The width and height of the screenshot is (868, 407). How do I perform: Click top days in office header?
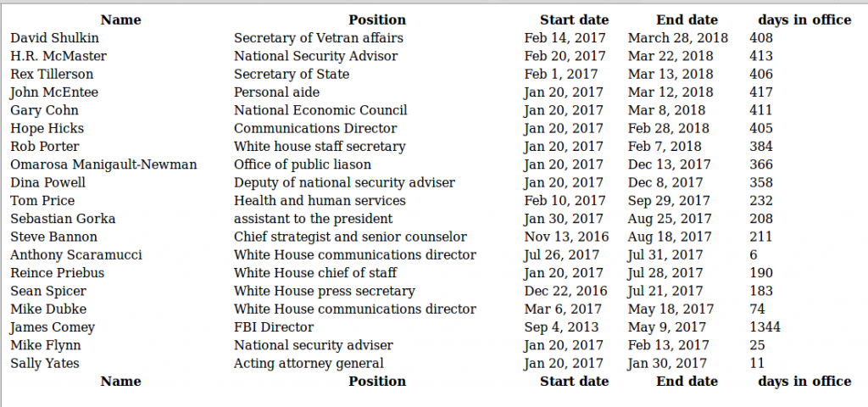pos(804,20)
